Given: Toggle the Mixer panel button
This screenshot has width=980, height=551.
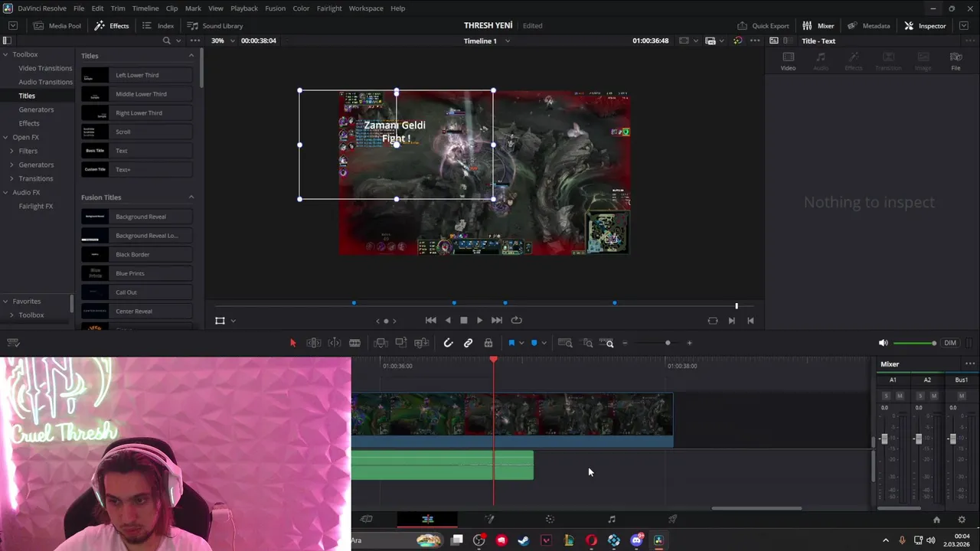Looking at the screenshot, I should coord(818,25).
